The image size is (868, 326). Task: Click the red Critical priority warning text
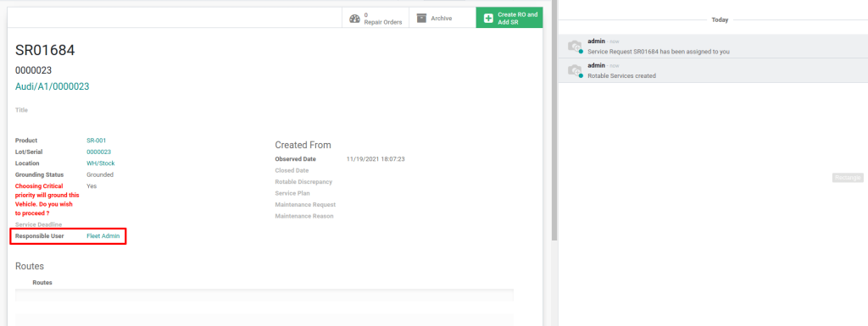47,200
